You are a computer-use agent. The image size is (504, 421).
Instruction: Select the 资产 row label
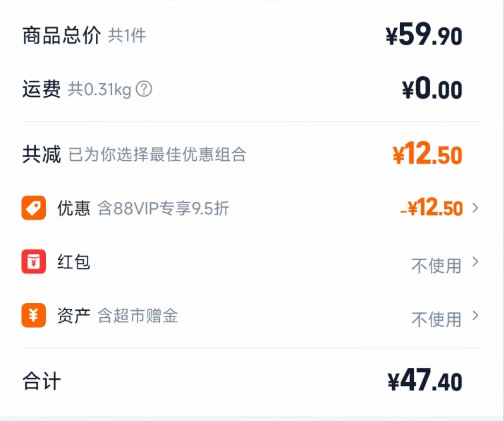[x=74, y=316]
